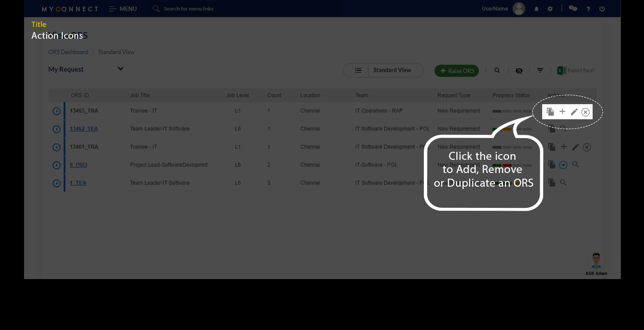644x330 pixels.
Task: Click the duplicate icon for ORS 13463_TRA
Action: tap(550, 112)
